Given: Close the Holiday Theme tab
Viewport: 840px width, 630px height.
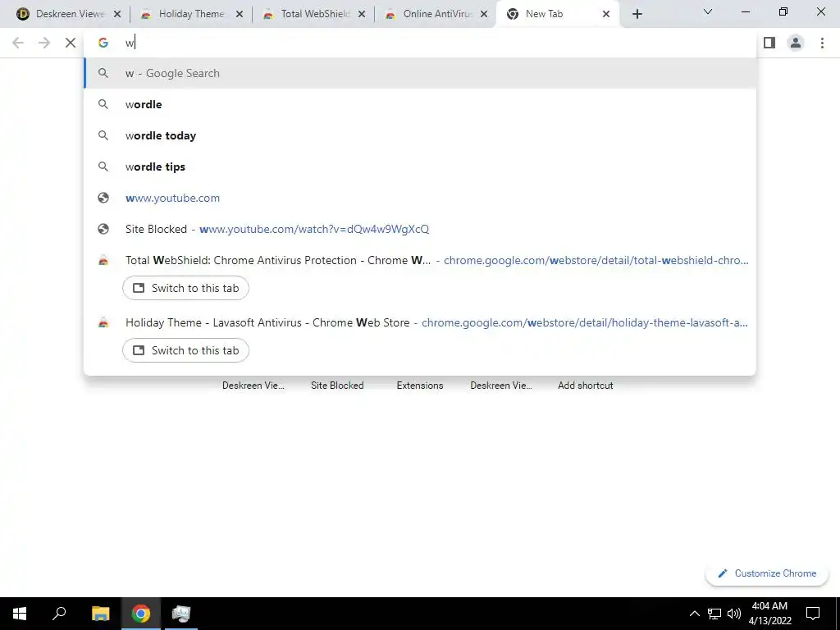Looking at the screenshot, I should point(240,14).
